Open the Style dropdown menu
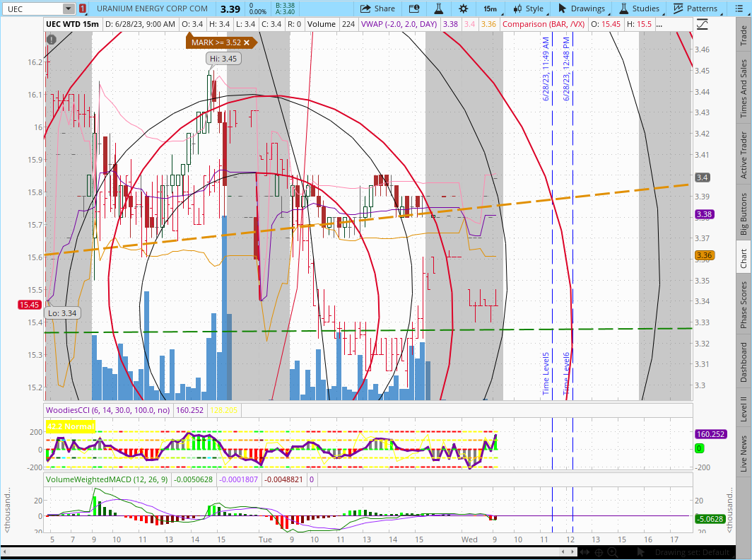This screenshot has height=560, width=752. pos(527,8)
